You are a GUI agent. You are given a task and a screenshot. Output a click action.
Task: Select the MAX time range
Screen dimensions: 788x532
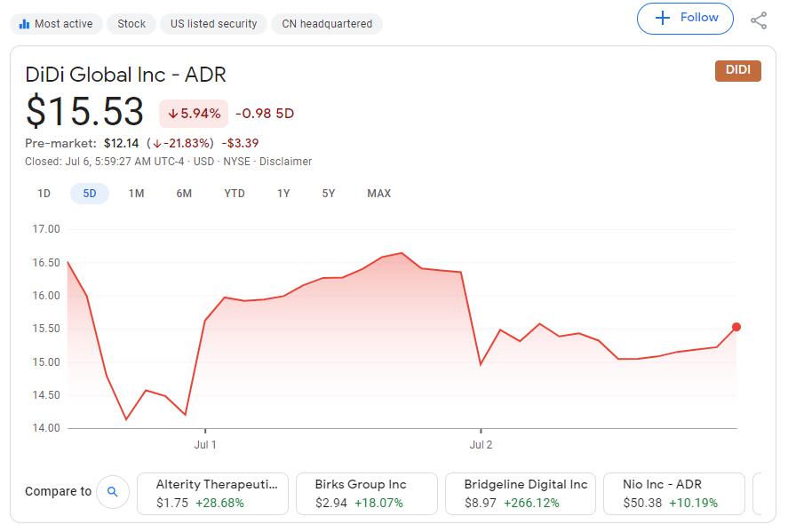click(x=378, y=194)
